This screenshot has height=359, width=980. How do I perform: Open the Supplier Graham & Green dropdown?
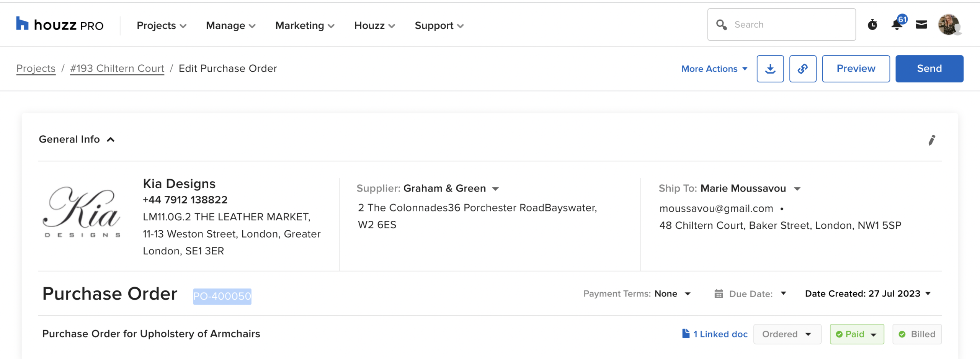[495, 189]
